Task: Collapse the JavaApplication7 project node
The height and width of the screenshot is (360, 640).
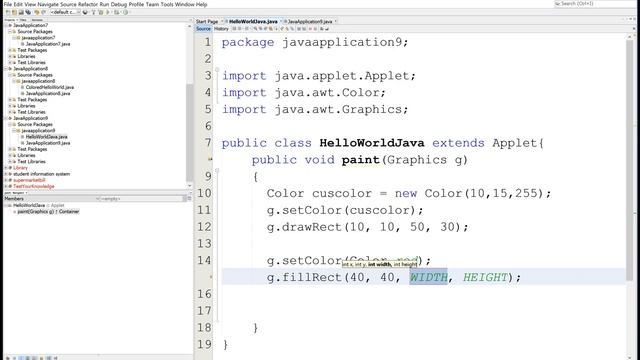Action: tap(6, 25)
